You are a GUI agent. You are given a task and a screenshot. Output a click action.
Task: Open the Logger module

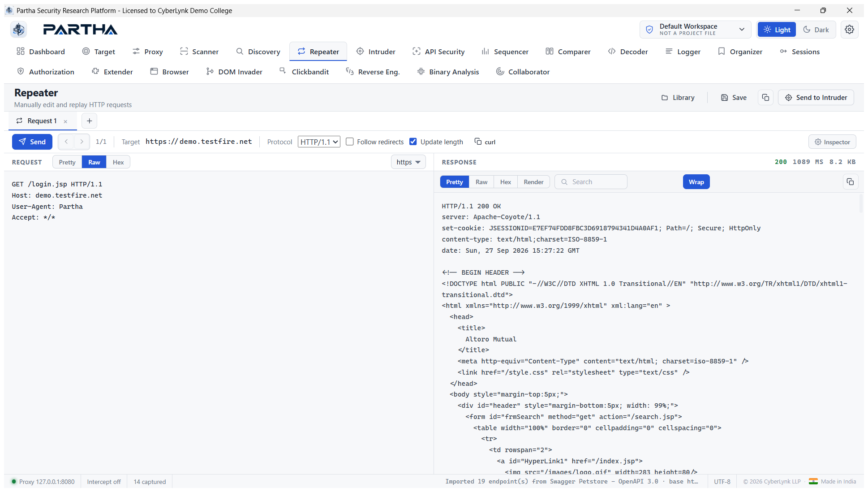pos(683,52)
